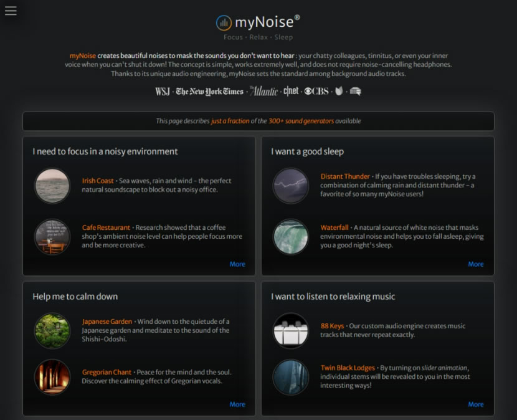Image resolution: width=517 pixels, height=420 pixels.
Task: Click the WSJ press logo
Action: point(163,92)
